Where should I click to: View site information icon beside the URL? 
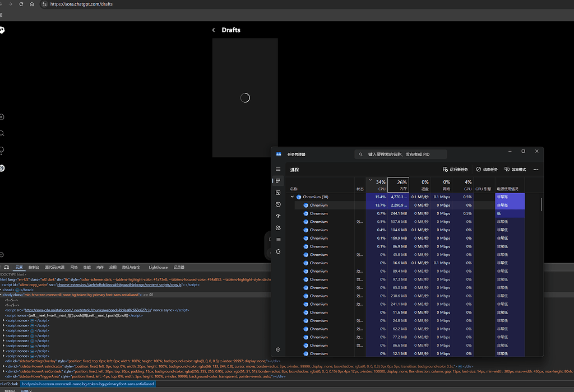tap(45, 4)
